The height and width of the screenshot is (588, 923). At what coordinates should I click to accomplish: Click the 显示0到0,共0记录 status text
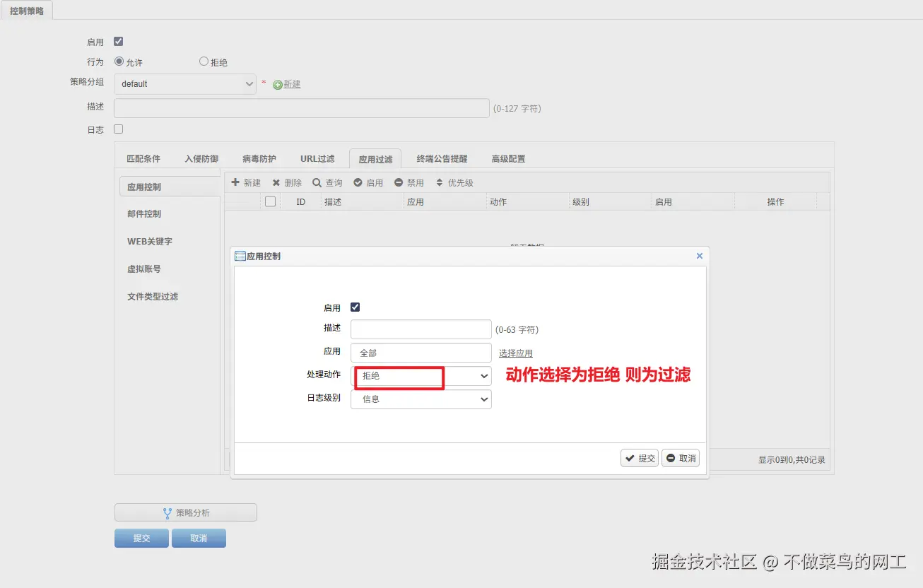pos(792,460)
